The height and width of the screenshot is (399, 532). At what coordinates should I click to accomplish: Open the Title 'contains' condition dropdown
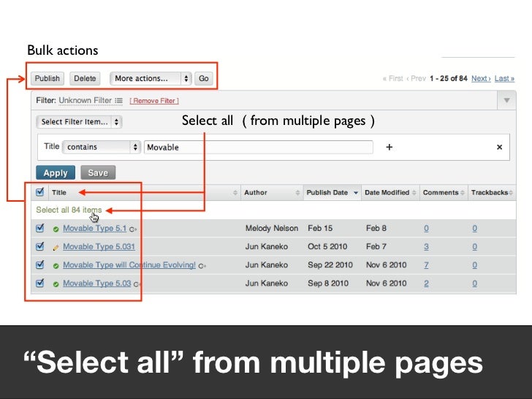coord(102,147)
